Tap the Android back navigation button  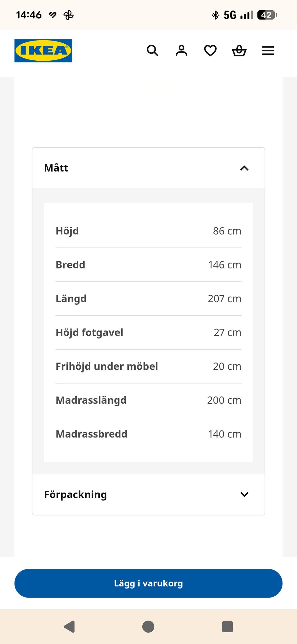[x=69, y=627]
